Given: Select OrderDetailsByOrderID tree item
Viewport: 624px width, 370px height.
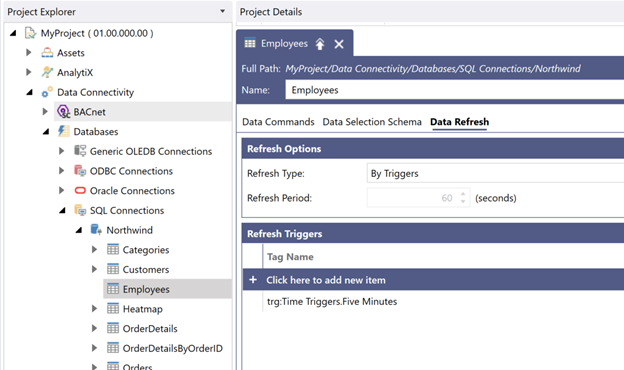Looking at the screenshot, I should pos(172,349).
